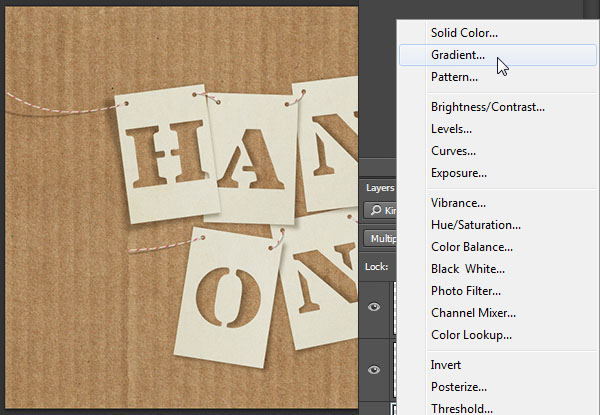Select Exposure... adjustment
The height and width of the screenshot is (415, 600).
458,173
